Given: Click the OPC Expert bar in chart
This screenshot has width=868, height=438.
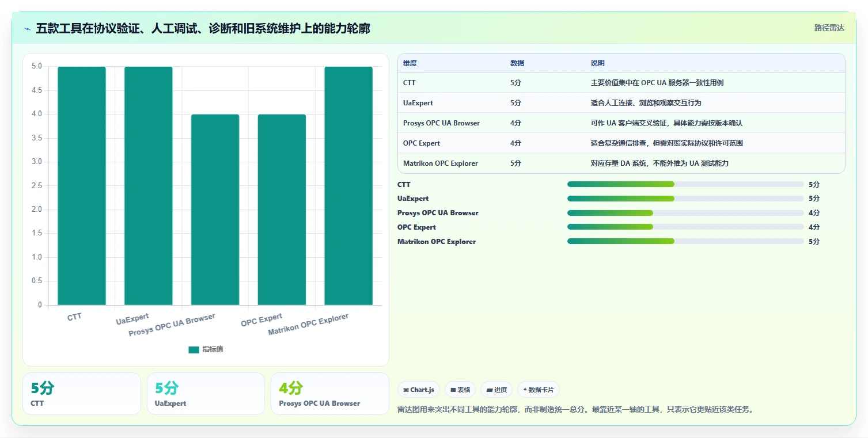Looking at the screenshot, I should 282,210.
